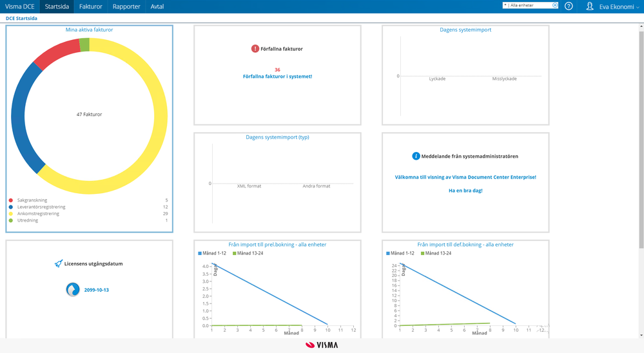This screenshot has width=644, height=353.
Task: Click the Visma logo in footer
Action: [322, 345]
